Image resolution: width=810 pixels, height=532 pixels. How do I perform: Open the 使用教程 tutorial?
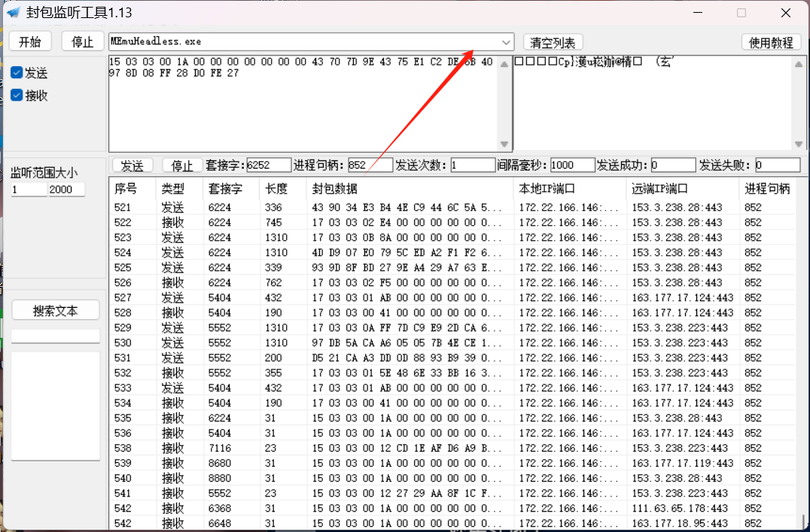tap(771, 42)
